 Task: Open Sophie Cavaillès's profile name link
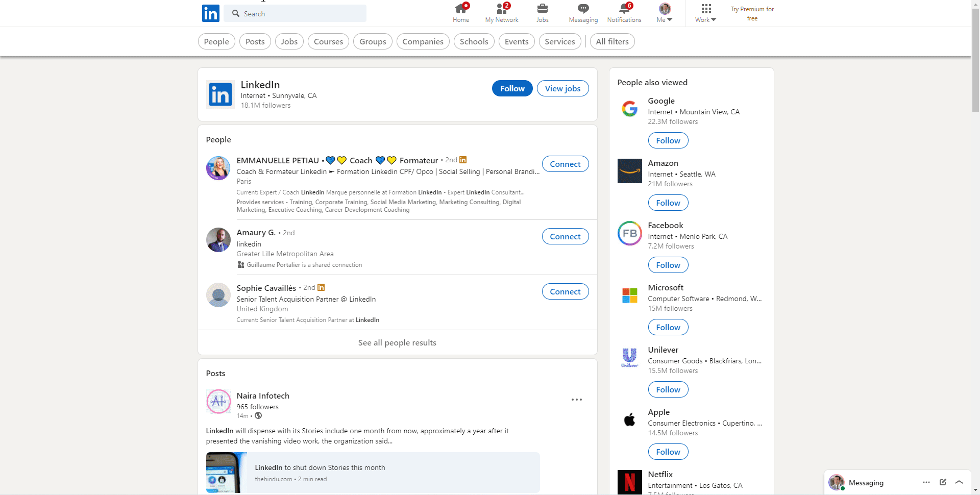coord(266,288)
